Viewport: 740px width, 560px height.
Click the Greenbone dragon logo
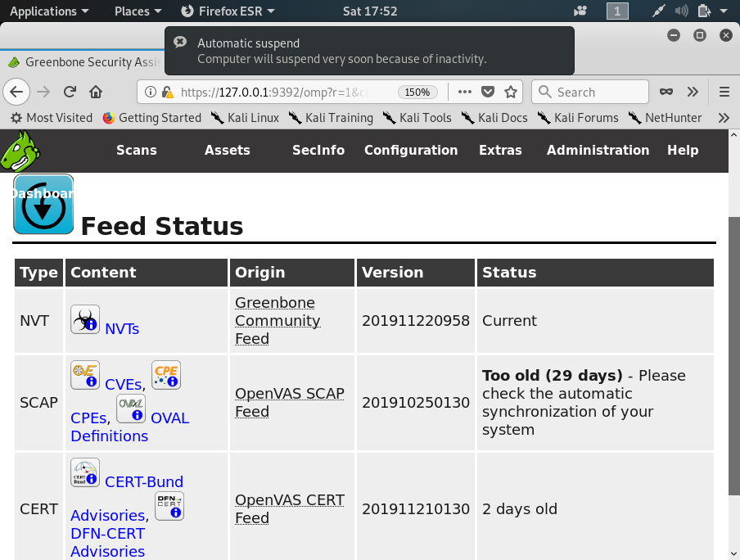pos(20,151)
